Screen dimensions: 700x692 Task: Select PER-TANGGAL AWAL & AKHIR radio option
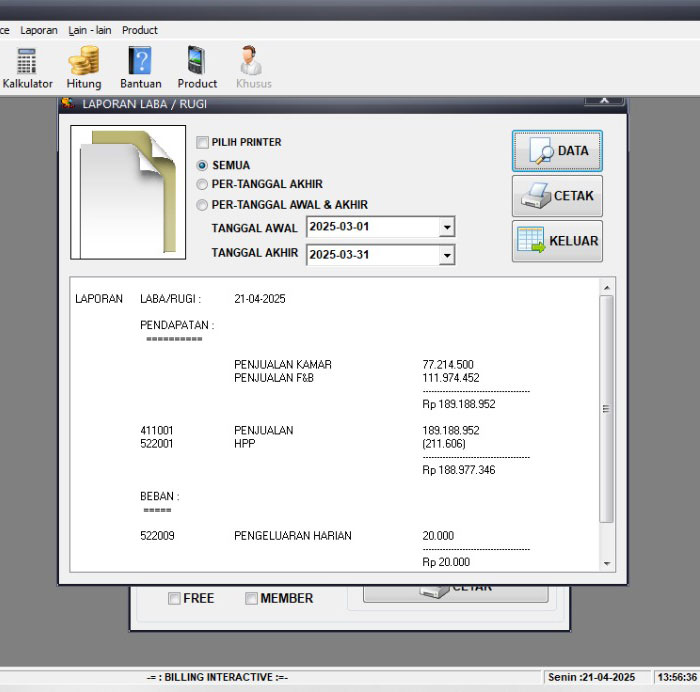click(x=203, y=205)
